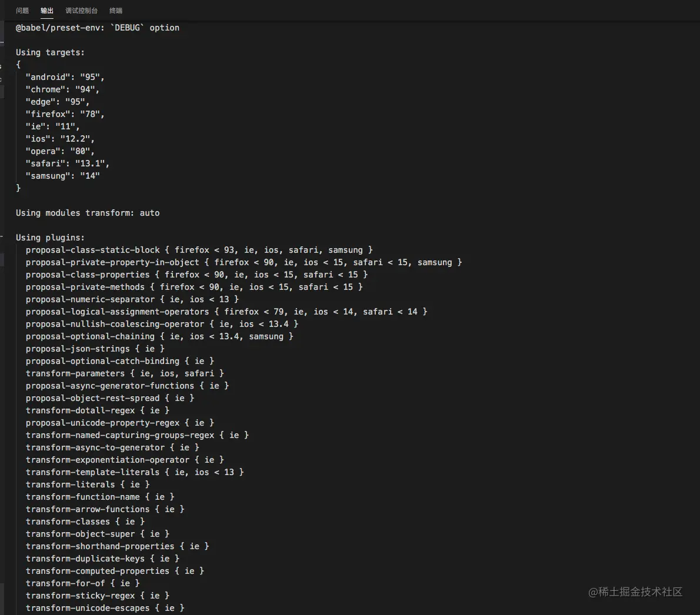This screenshot has height=615, width=700.
Task: Select the transform-async-to-generator line
Action: click(x=112, y=447)
